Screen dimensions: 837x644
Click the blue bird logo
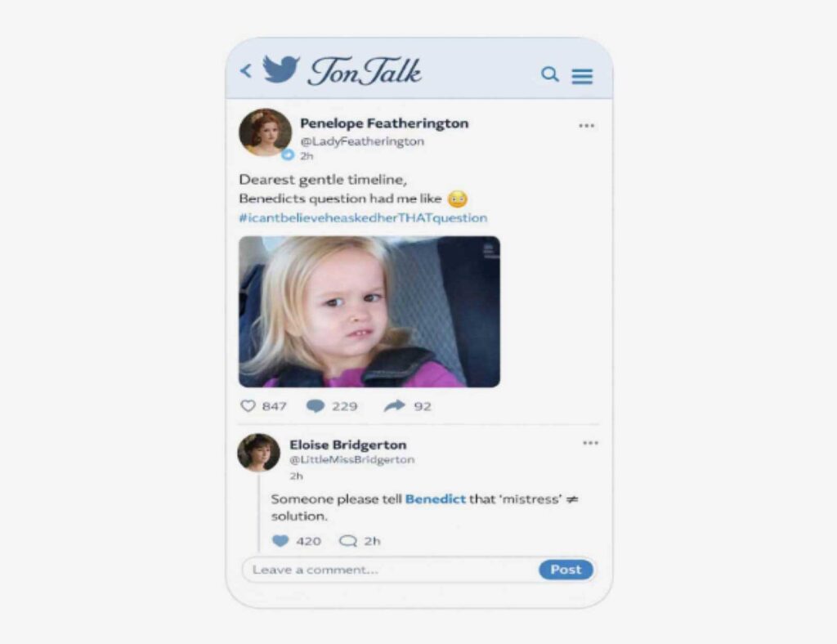pyautogui.click(x=281, y=69)
